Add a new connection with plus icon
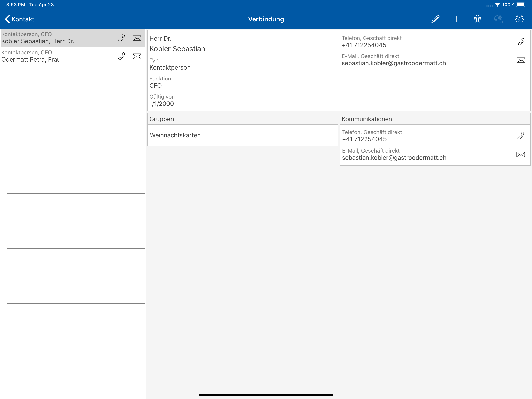The height and width of the screenshot is (399, 532). click(456, 19)
